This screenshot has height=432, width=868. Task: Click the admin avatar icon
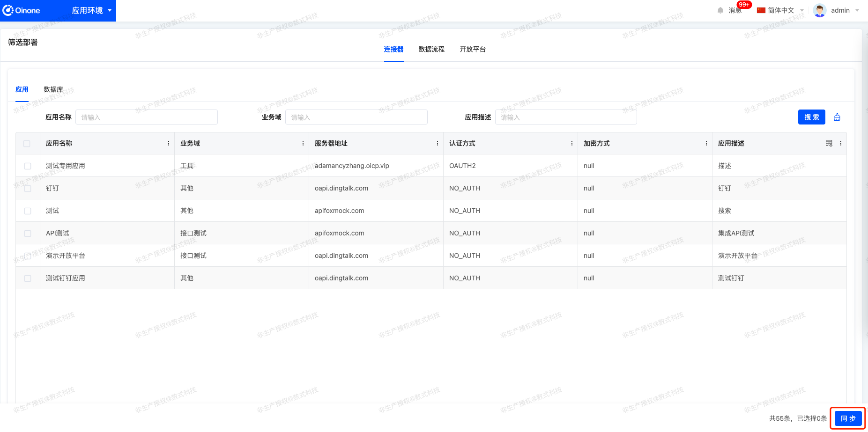[820, 10]
